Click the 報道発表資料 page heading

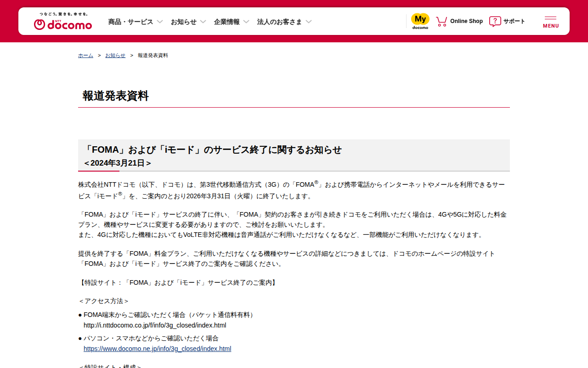tap(116, 96)
